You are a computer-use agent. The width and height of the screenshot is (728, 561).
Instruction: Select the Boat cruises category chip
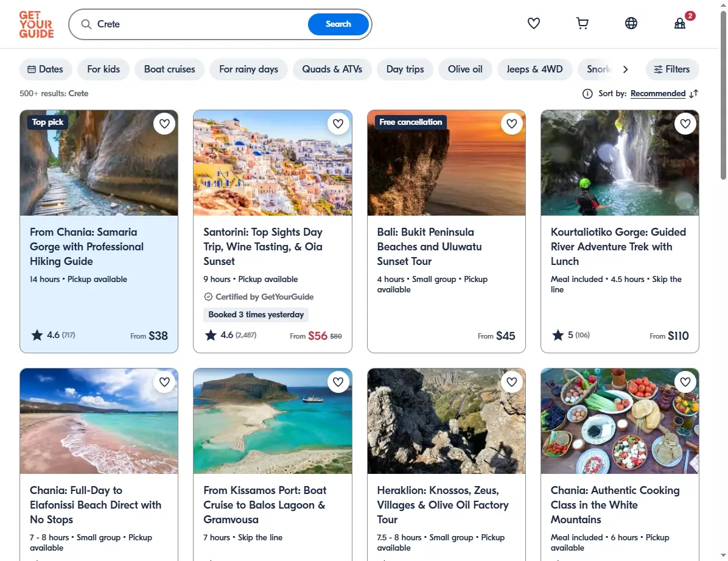pyautogui.click(x=169, y=69)
